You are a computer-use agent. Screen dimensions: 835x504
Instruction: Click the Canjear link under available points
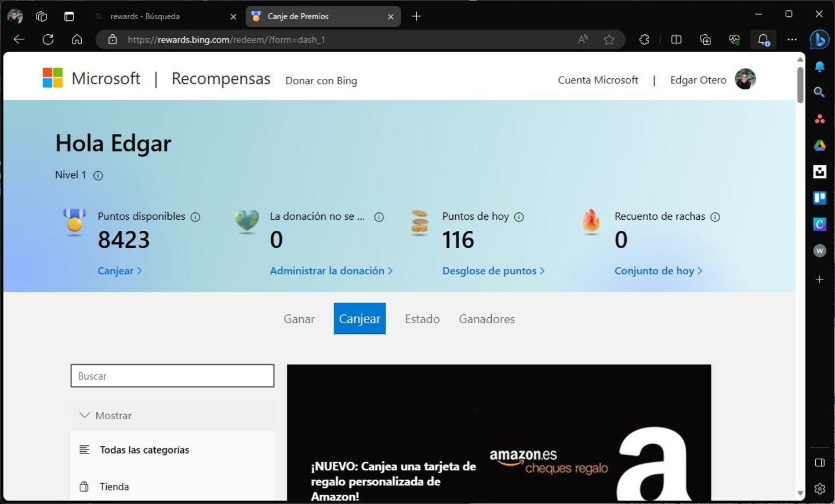119,271
